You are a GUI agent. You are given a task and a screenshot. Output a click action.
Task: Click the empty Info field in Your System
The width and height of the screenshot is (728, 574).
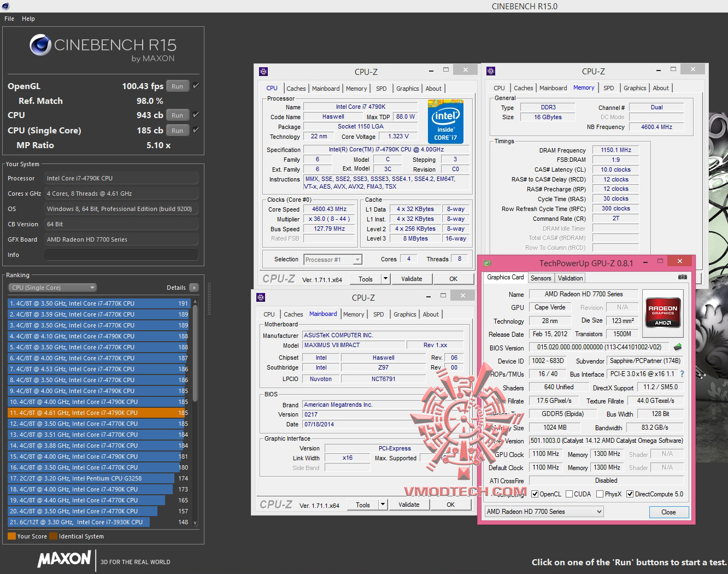[121, 255]
